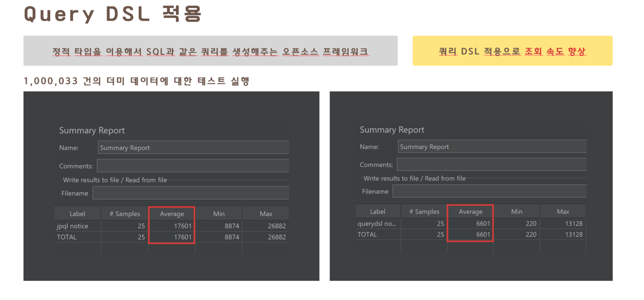Select Max header in querydsl report table
The height and width of the screenshot is (300, 644).
(563, 211)
